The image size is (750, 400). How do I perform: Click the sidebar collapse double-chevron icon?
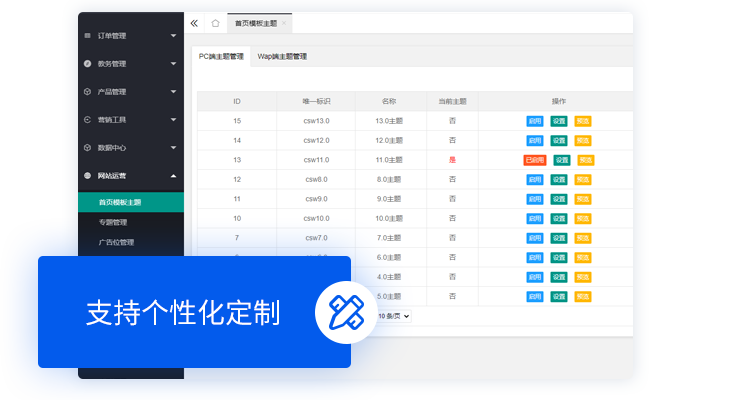click(194, 23)
